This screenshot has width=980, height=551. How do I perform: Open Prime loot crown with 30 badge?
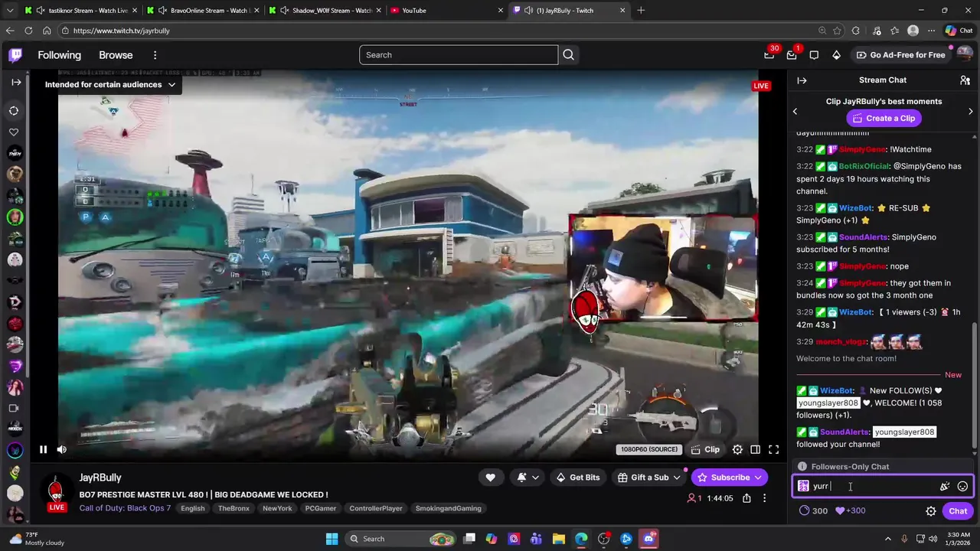point(769,55)
